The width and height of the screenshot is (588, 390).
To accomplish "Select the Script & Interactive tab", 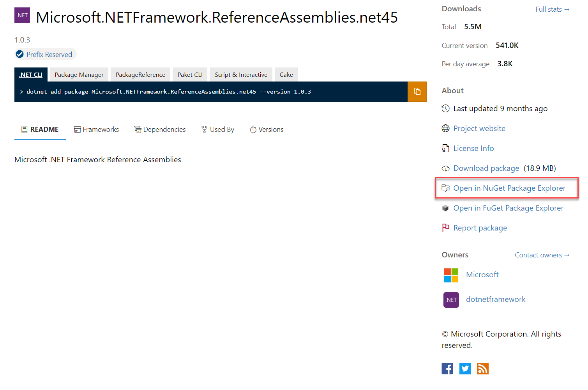I will point(241,74).
